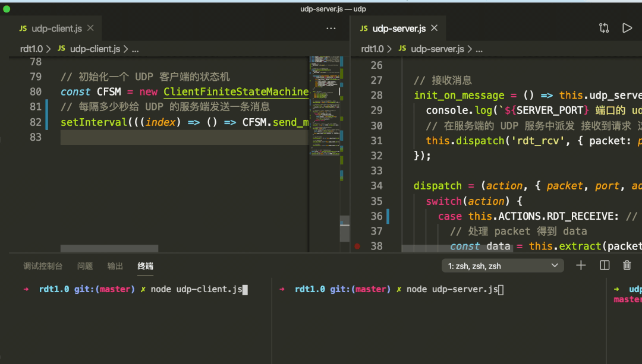Click udp-client.js breadcrumb item
Screen dimensions: 642x364
(95, 49)
